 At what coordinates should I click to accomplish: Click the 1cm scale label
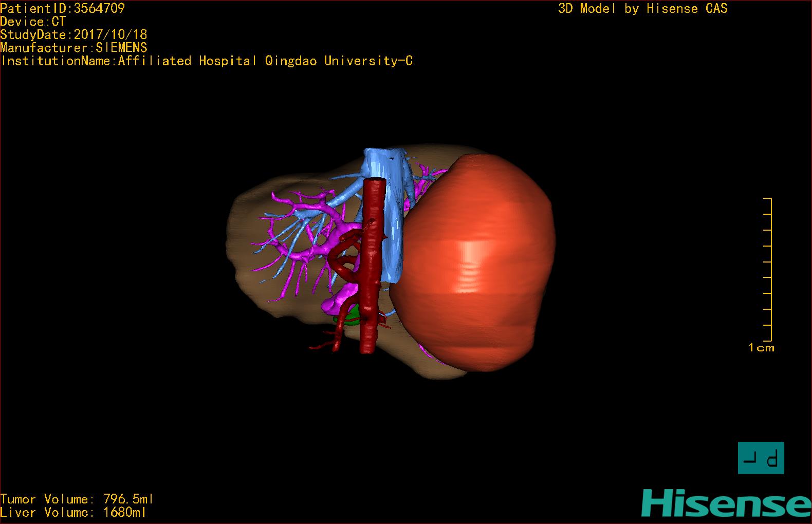[761, 348]
